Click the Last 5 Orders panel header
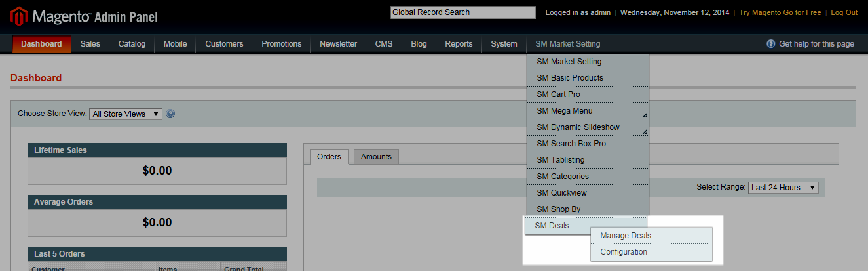Image resolution: width=868 pixels, height=271 pixels. 157,254
